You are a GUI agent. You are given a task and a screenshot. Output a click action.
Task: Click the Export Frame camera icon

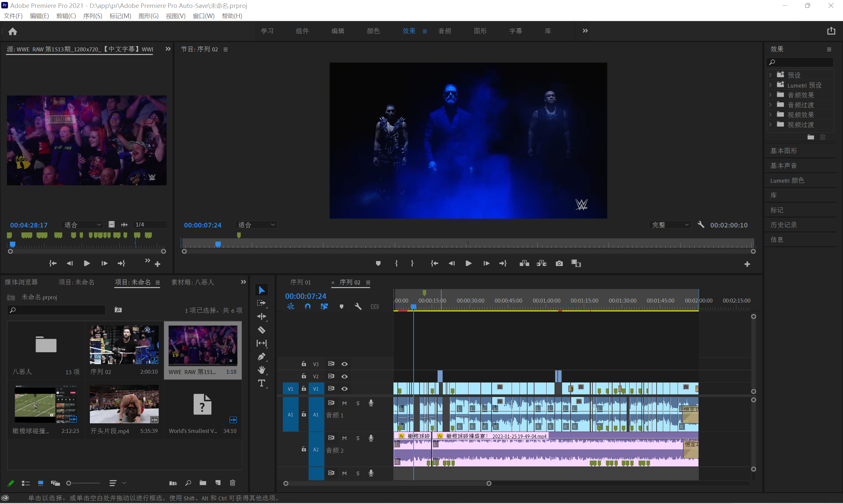coord(559,264)
